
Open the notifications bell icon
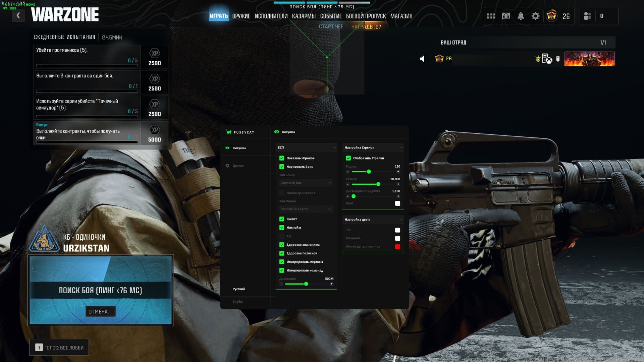tap(521, 16)
